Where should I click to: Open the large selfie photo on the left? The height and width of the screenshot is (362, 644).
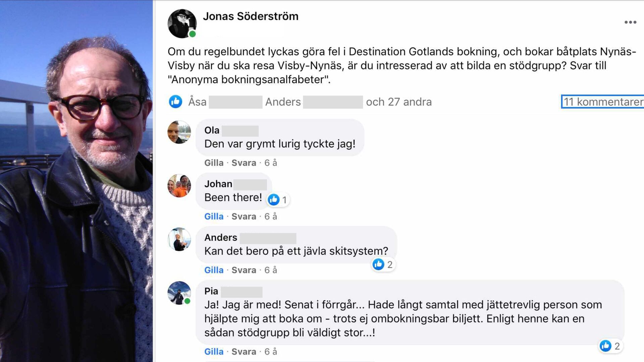click(x=76, y=181)
